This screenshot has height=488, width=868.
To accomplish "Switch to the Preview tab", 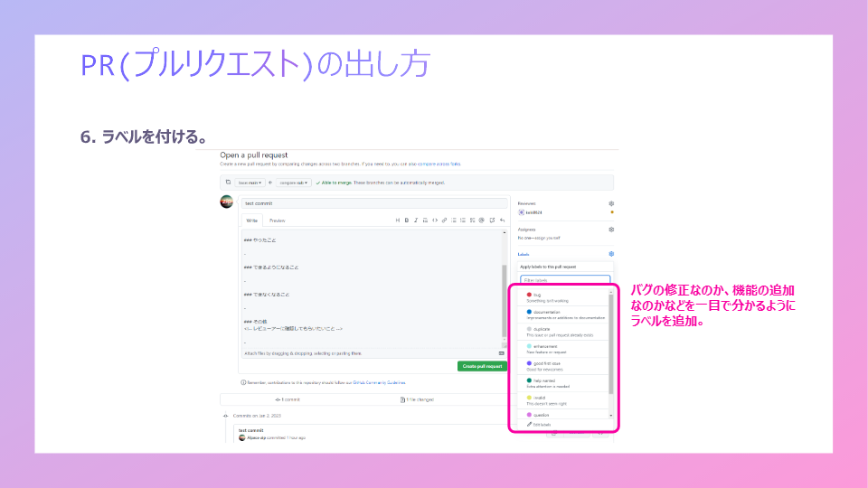I will click(277, 221).
